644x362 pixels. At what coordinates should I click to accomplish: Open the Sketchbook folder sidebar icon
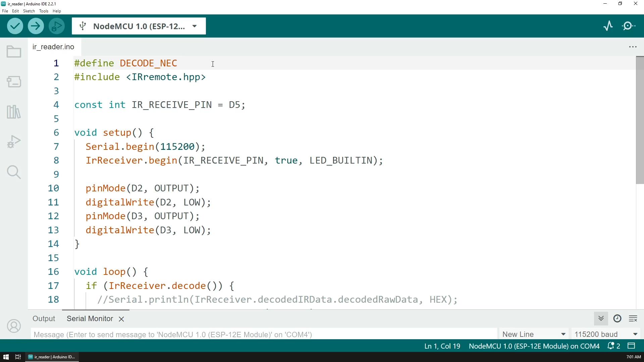click(14, 52)
